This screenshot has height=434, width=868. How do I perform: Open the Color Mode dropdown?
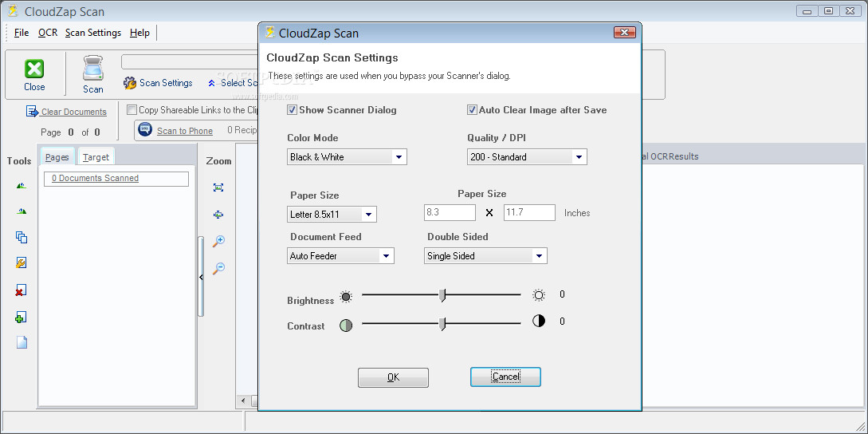[x=399, y=157]
